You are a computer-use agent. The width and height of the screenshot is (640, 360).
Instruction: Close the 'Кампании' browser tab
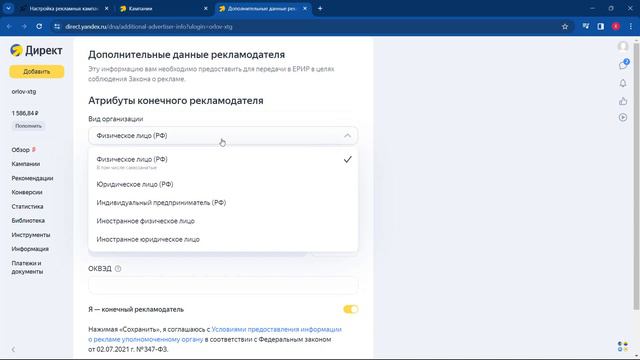click(x=206, y=8)
